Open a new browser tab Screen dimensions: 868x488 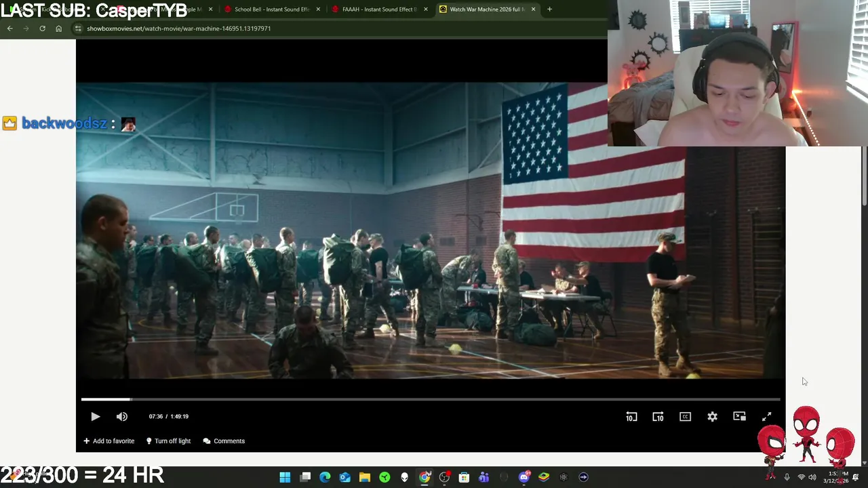549,9
